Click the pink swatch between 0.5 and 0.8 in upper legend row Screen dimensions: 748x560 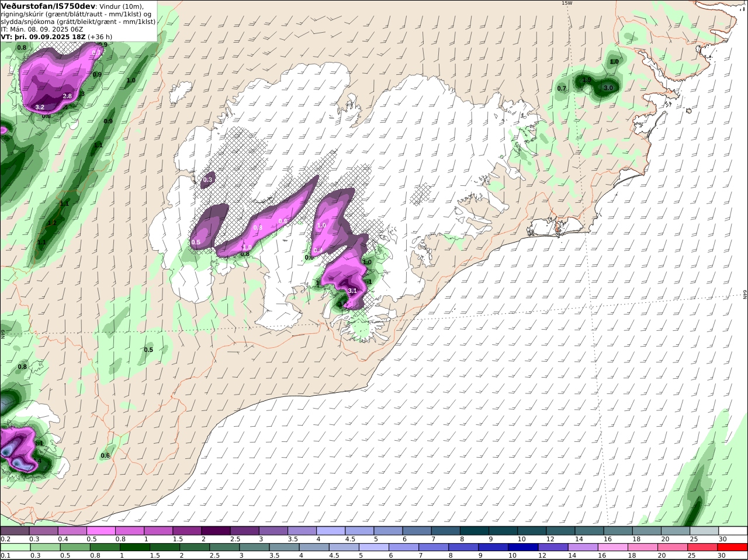101,531
